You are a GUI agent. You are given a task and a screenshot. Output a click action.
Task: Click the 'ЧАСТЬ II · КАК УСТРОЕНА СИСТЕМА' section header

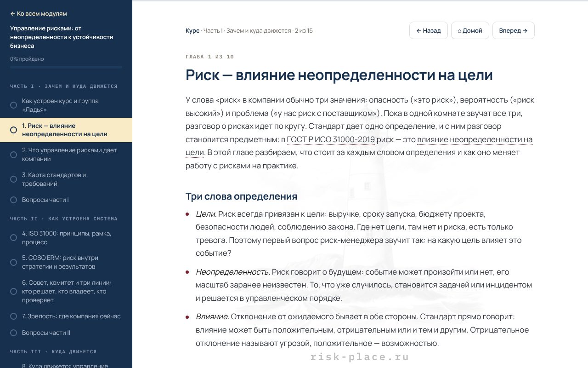pos(64,218)
